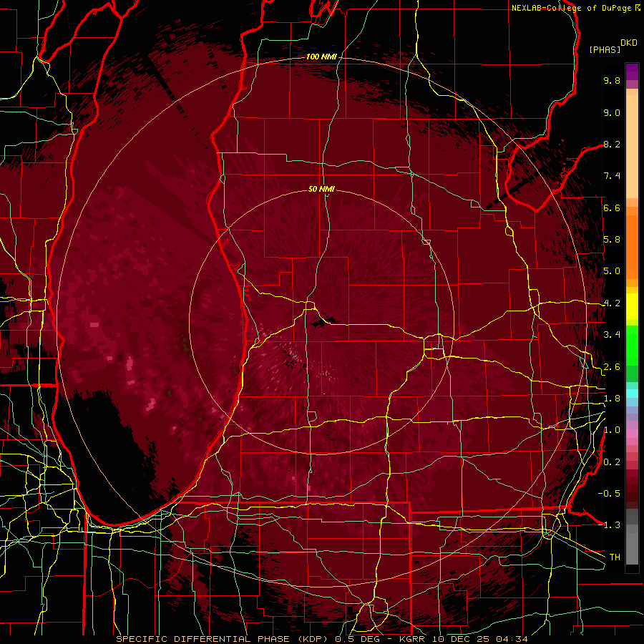644x644 pixels.
Task: Click the 50 NMI range ring label
Action: [321, 190]
